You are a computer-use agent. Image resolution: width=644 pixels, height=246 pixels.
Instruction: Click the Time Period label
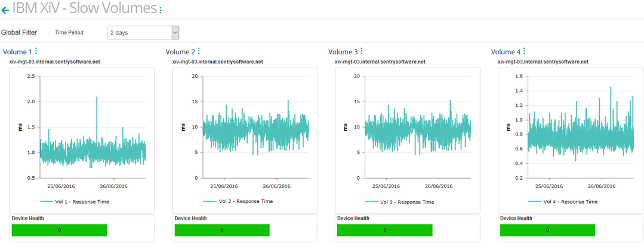click(69, 32)
